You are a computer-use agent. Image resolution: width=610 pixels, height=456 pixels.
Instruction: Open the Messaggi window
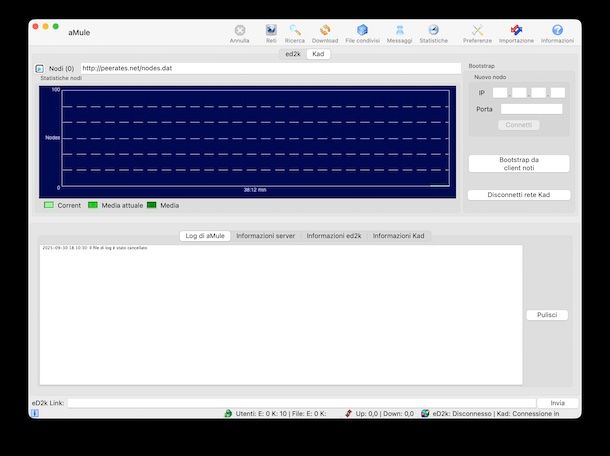[399, 31]
